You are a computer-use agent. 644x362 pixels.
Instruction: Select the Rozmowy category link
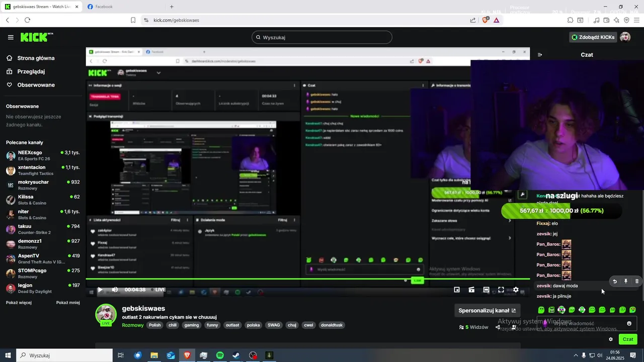133,325
